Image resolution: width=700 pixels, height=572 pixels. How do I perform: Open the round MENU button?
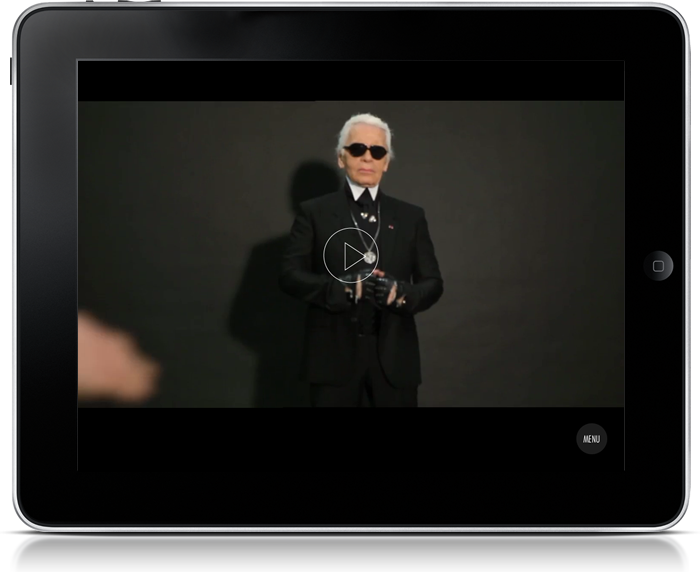pyautogui.click(x=592, y=439)
